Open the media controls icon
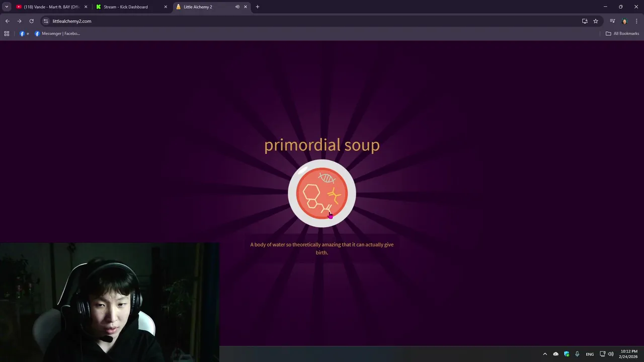 [x=612, y=21]
